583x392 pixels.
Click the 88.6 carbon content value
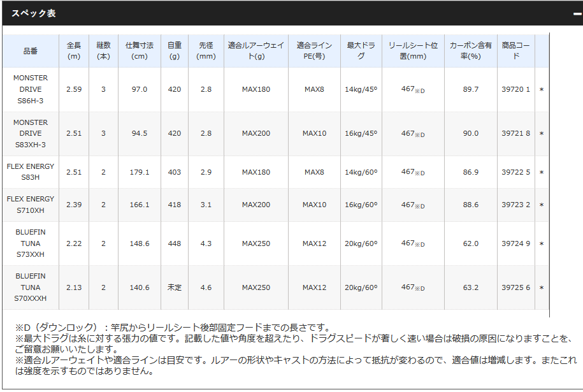tap(471, 205)
